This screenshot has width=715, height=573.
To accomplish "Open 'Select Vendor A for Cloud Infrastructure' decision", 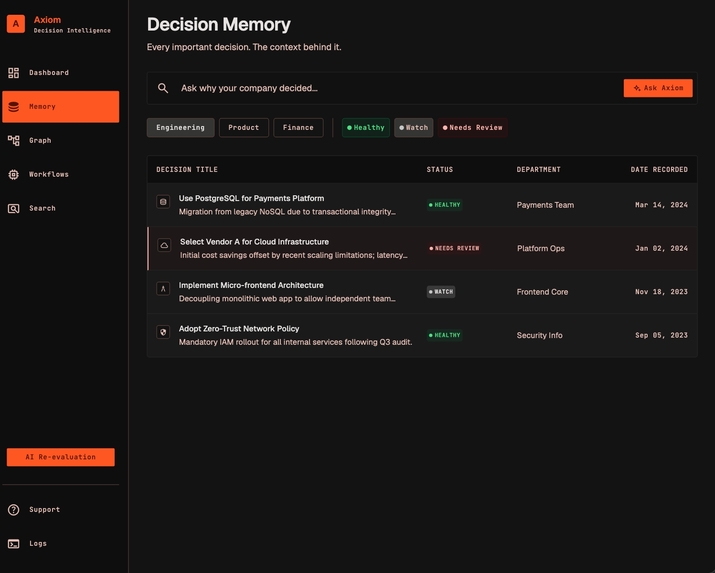I will pos(254,242).
